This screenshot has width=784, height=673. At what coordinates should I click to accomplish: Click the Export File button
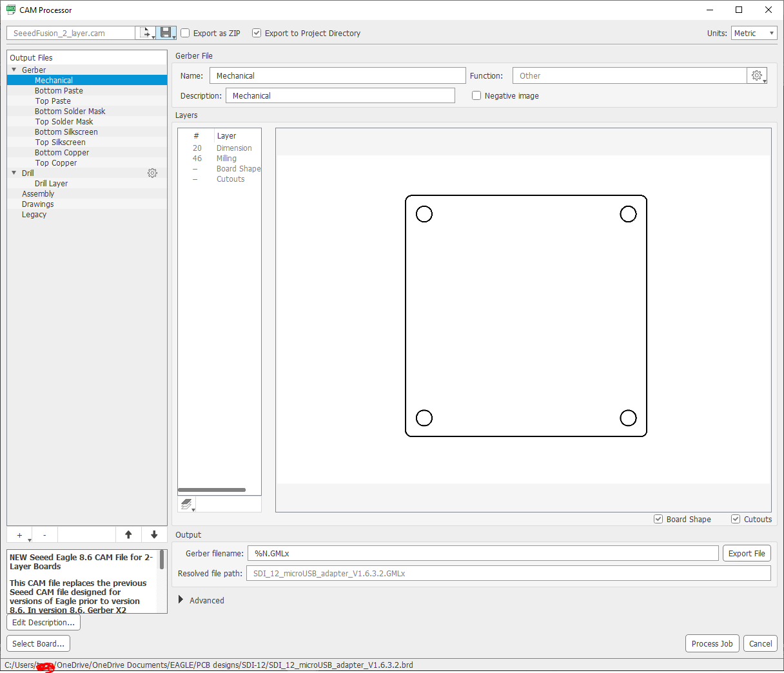tap(747, 553)
